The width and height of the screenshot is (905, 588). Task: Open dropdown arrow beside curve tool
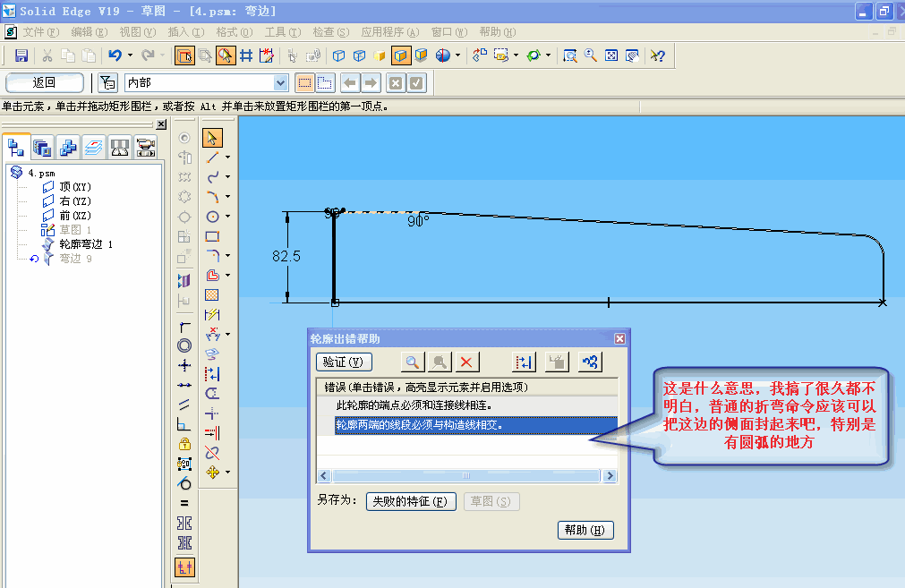pyautogui.click(x=228, y=177)
